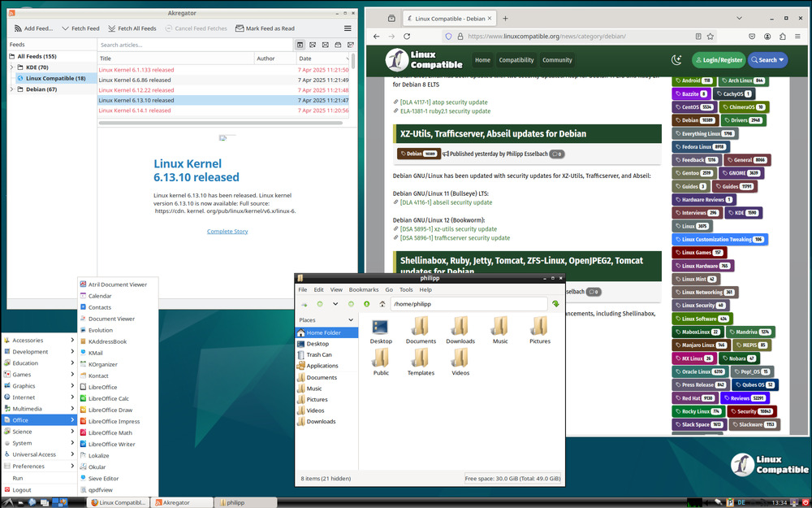Click Mark Feed as Read envelope icon
The width and height of the screenshot is (812, 508).
click(240, 28)
